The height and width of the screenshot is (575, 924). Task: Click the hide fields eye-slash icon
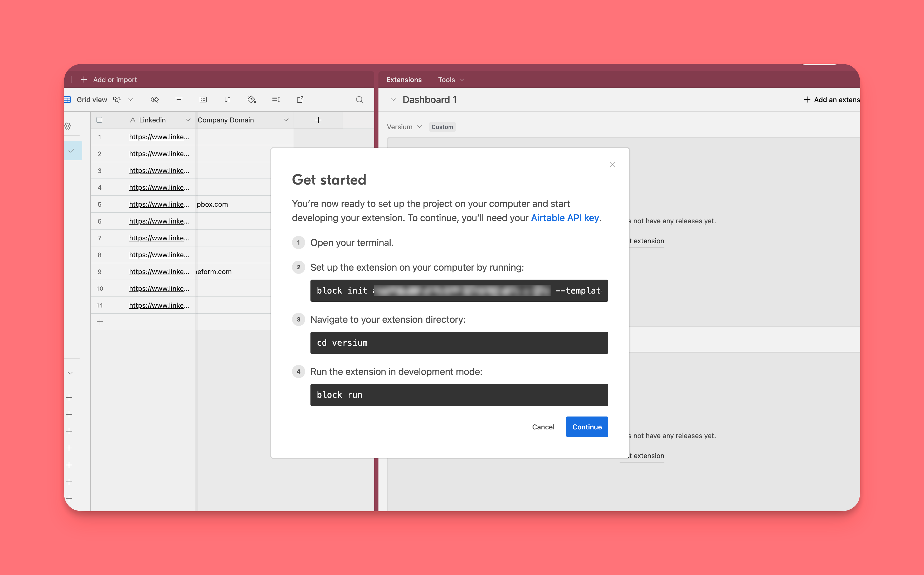click(154, 100)
